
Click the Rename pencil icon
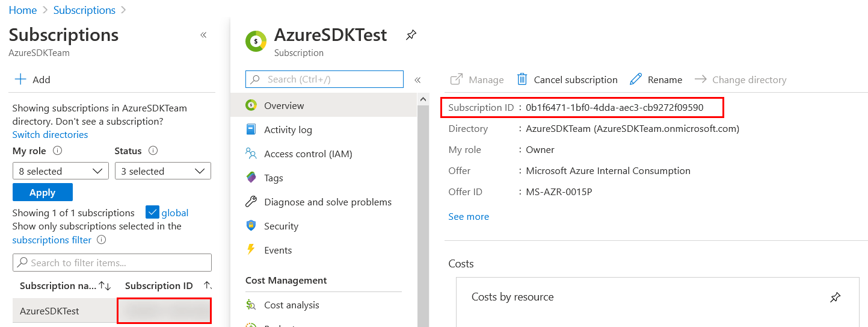(x=636, y=79)
